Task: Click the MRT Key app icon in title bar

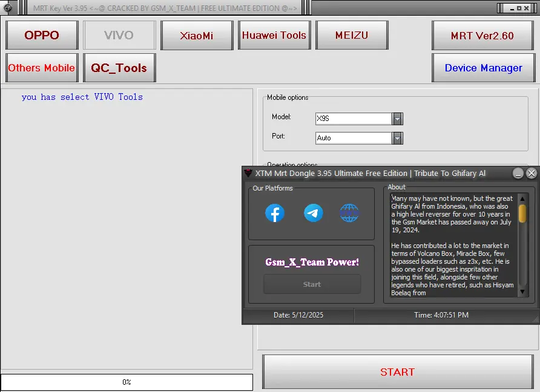Action: click(x=8, y=7)
